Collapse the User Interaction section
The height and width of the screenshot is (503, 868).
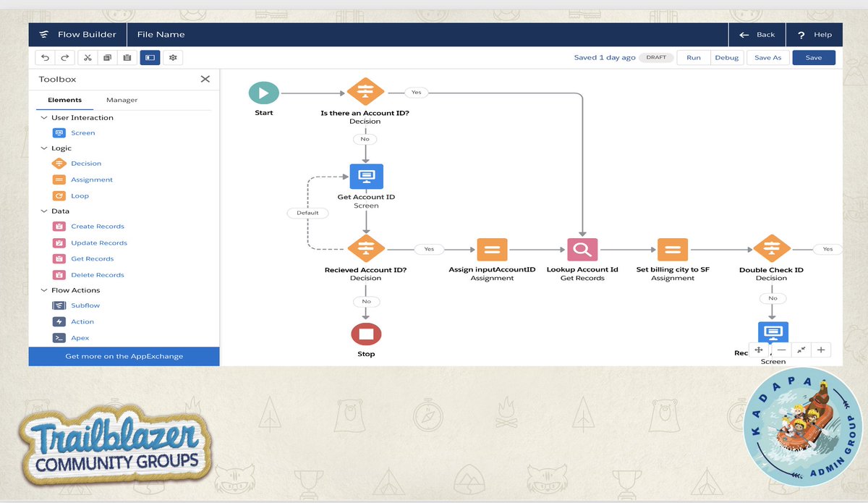pyautogui.click(x=44, y=117)
